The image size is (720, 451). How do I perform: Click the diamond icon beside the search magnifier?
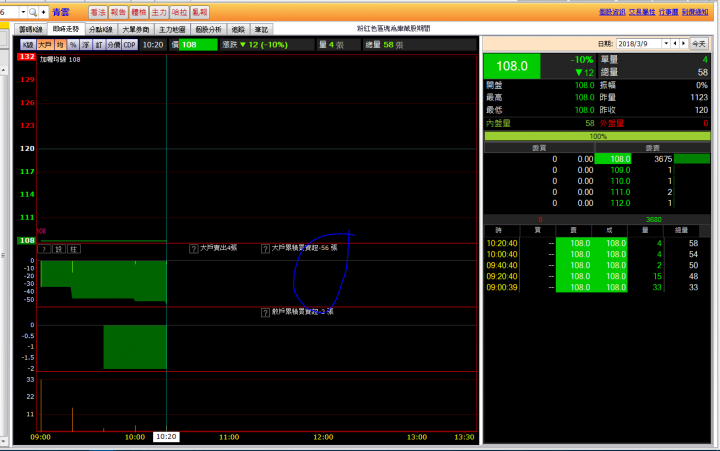[43, 12]
